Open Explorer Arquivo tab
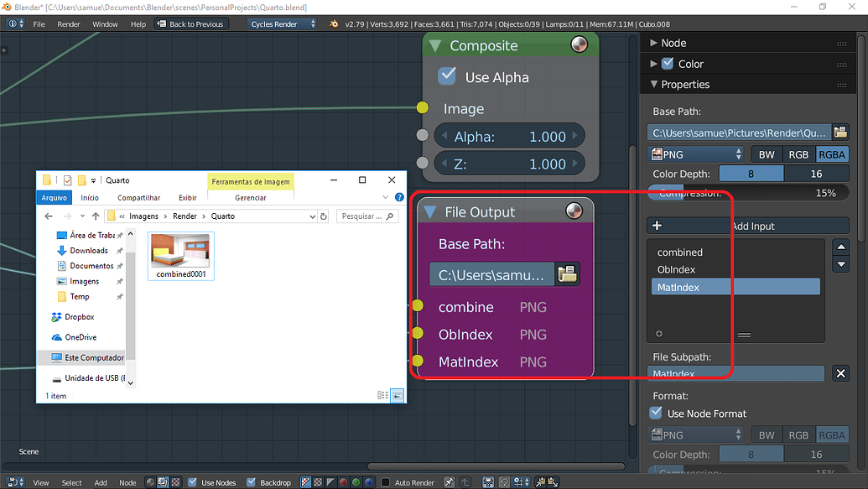Screen dimensions: 868x489 coord(54,197)
